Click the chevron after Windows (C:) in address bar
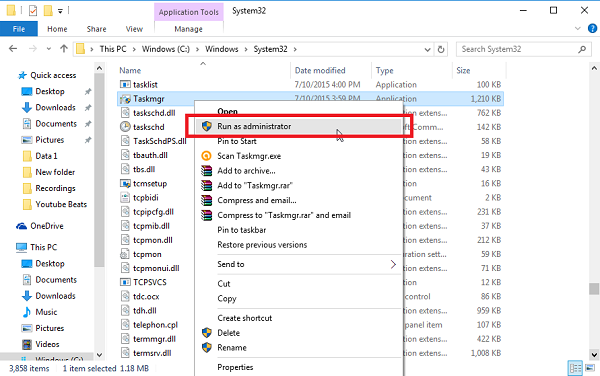Screen dimensions: 600x376 [197, 49]
